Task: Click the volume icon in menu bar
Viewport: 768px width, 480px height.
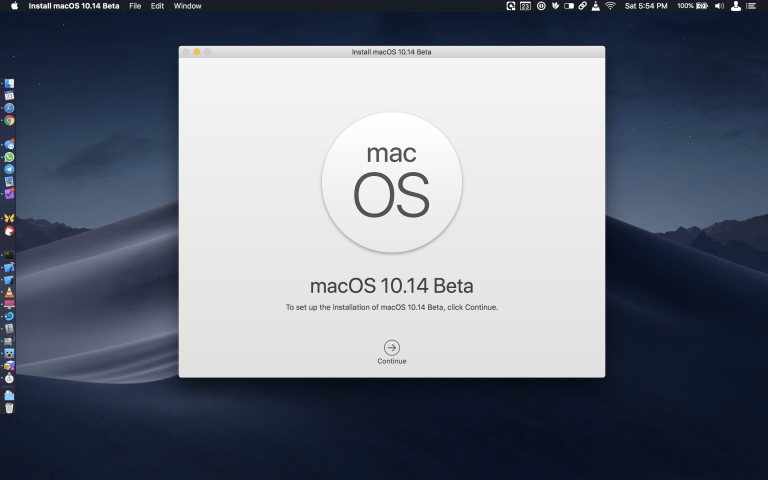Action: [x=719, y=6]
